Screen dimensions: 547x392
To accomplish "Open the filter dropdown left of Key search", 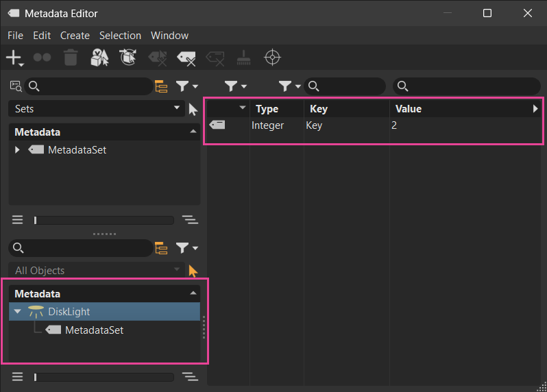I will (289, 86).
